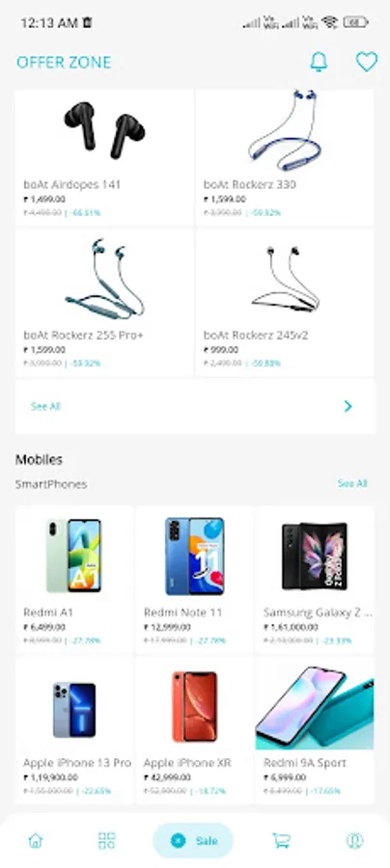Open user profile icon
Image resolution: width=390 pixels, height=868 pixels.
pos(354,840)
